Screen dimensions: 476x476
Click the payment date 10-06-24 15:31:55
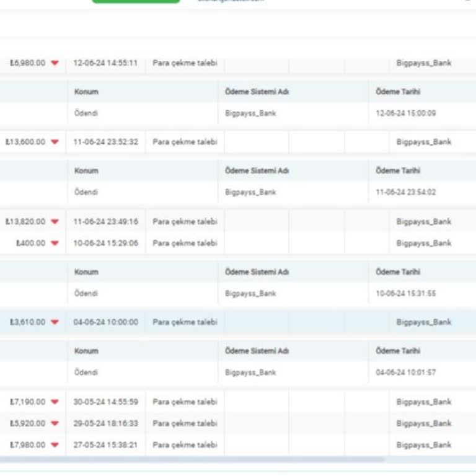[405, 294]
